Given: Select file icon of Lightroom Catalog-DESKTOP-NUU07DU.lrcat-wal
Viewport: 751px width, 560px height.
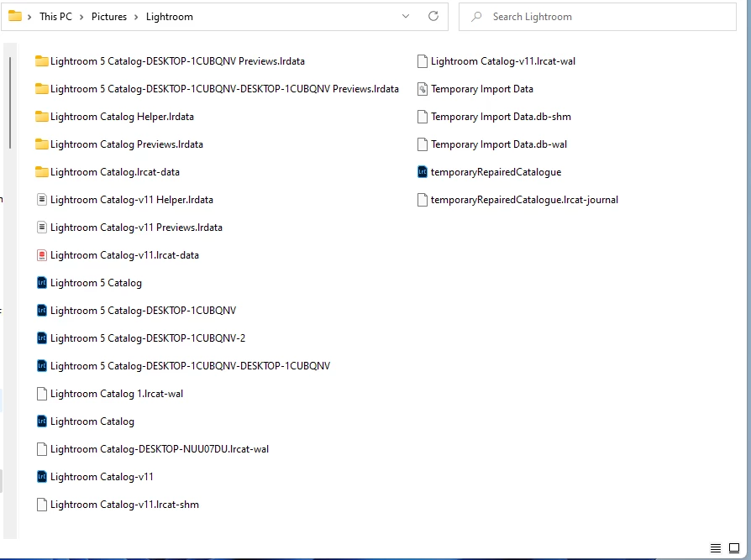Looking at the screenshot, I should click(42, 449).
